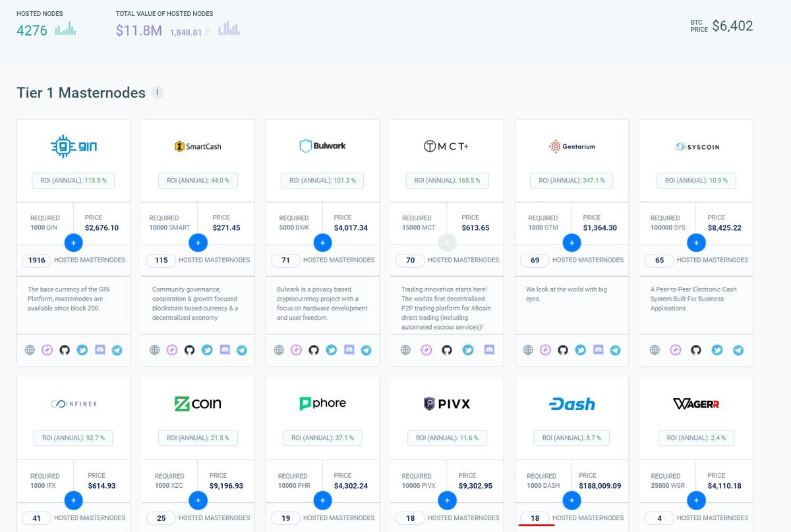The width and height of the screenshot is (791, 532).
Task: Add a GIN masternode with plus button
Action: click(x=73, y=243)
